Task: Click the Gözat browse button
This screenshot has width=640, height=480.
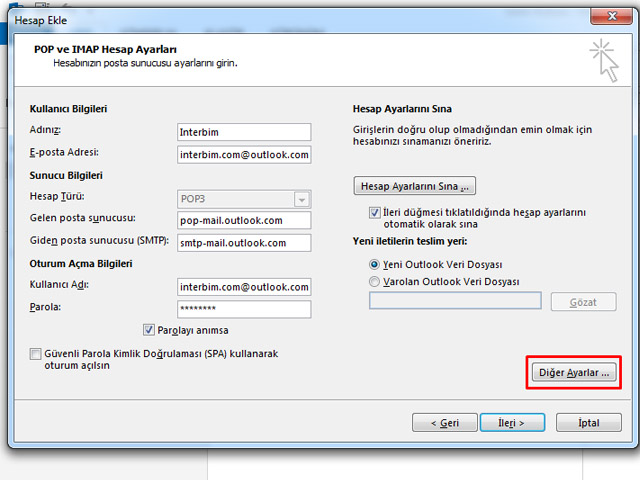Action: [x=583, y=302]
